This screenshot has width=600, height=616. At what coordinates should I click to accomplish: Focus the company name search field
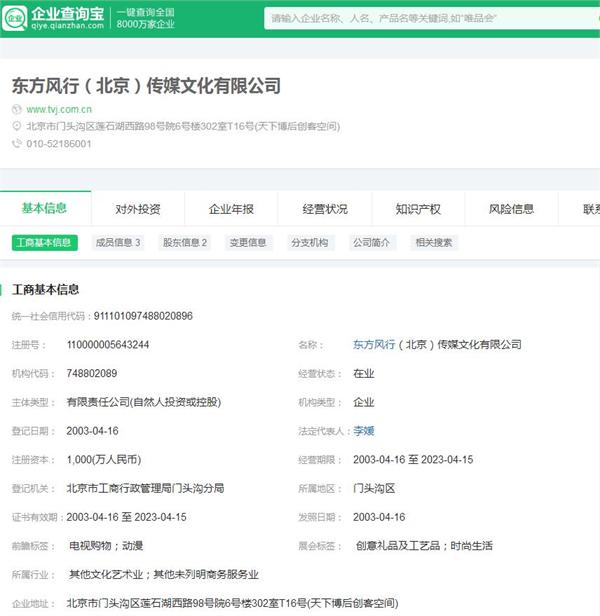coord(430,18)
